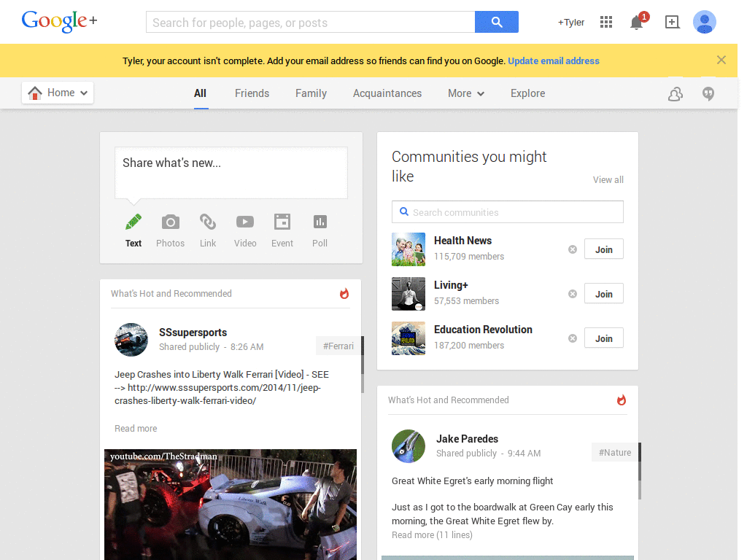Dismiss the Education Revolution suggestion

(572, 338)
